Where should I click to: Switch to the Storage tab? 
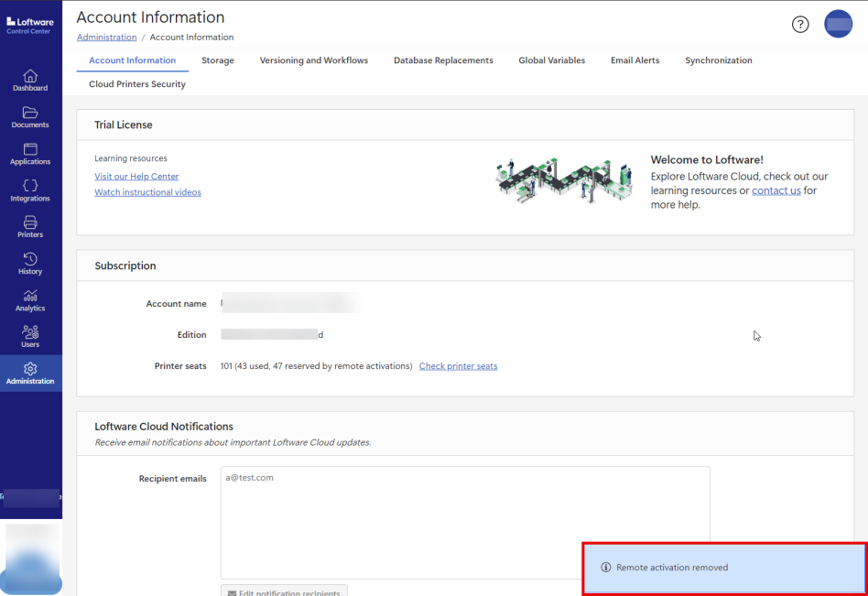click(x=218, y=60)
